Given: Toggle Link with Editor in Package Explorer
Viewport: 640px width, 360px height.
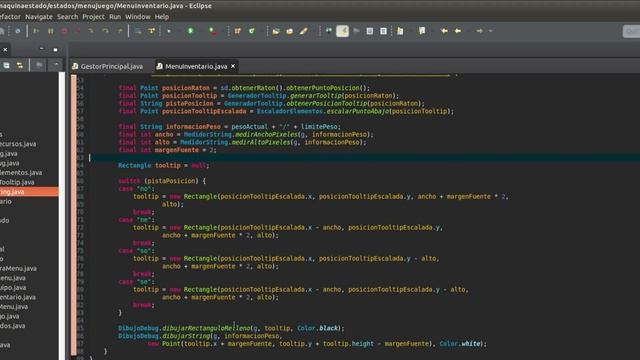Looking at the screenshot, I should pos(20,65).
